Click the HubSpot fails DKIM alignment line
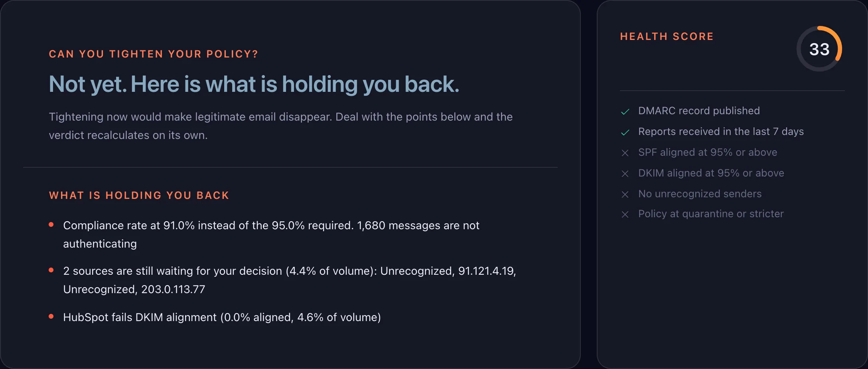The width and height of the screenshot is (868, 369). point(222,317)
